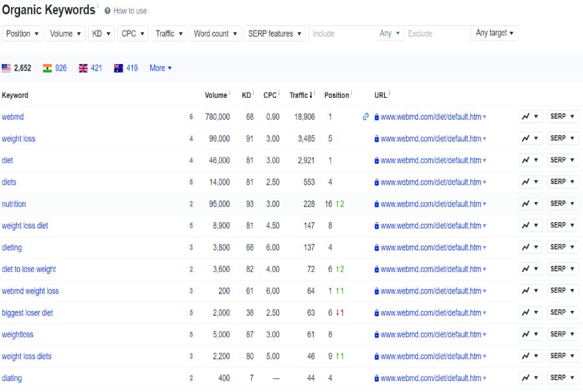Expand URL dropdown for webmd row
This screenshot has height=392, width=583.
pyautogui.click(x=485, y=117)
